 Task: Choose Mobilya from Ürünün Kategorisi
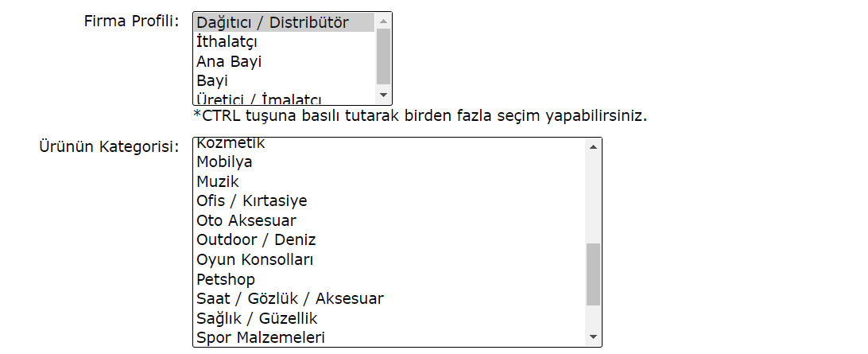224,162
